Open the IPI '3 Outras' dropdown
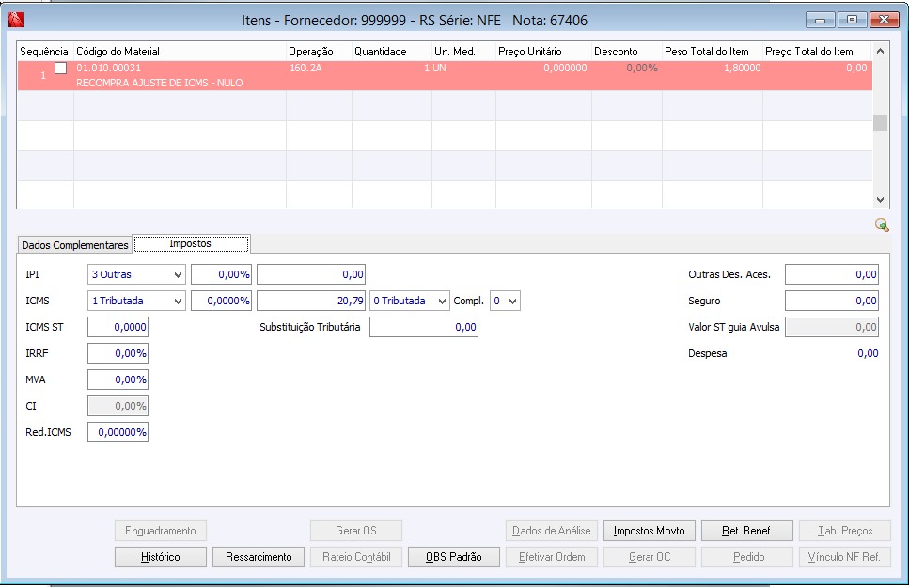 137,274
